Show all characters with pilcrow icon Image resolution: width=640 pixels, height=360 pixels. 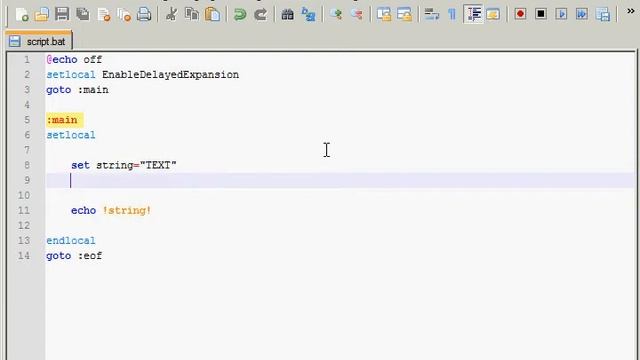click(x=452, y=15)
